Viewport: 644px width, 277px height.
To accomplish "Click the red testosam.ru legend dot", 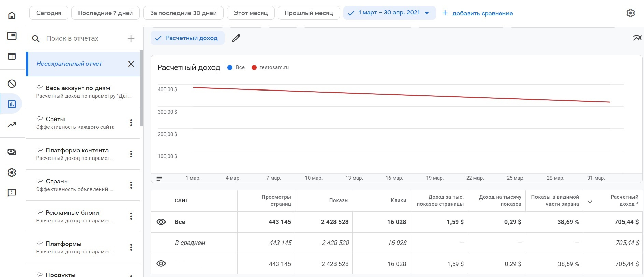I will 254,67.
